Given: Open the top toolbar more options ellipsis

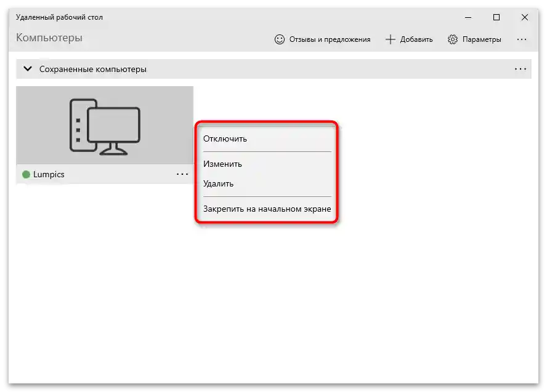Looking at the screenshot, I should click(522, 39).
